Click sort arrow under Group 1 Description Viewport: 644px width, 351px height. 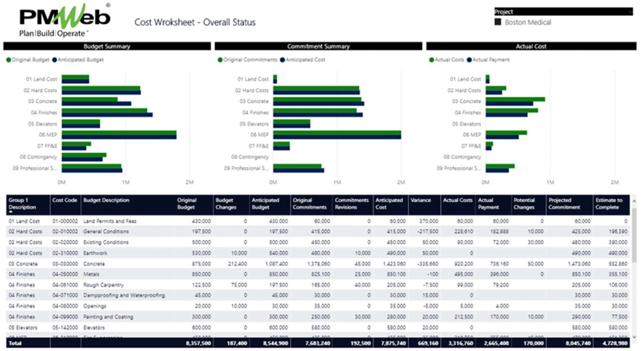coord(11,212)
